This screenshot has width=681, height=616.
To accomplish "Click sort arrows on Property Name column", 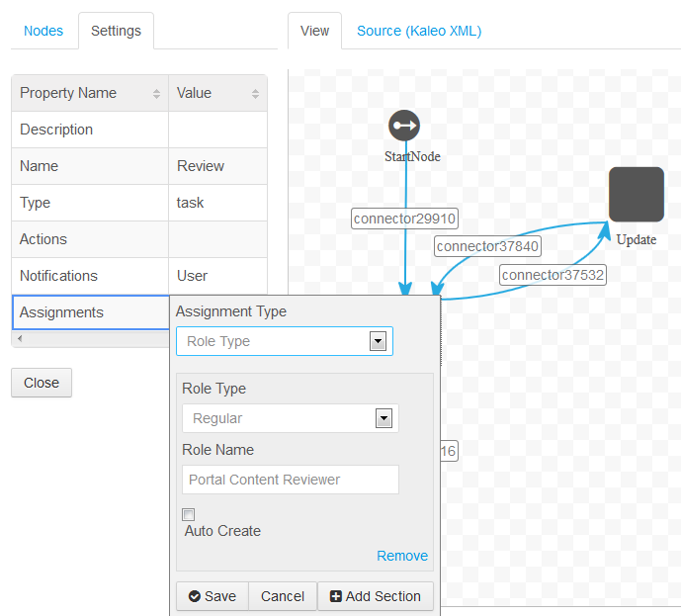I will (156, 93).
